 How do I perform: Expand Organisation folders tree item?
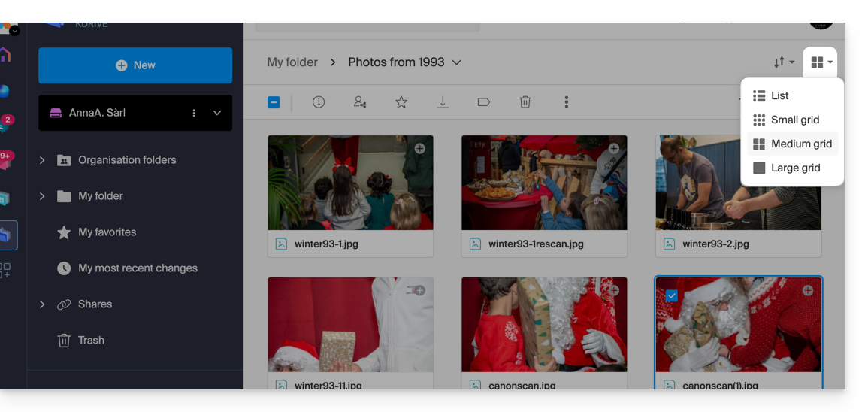click(x=42, y=160)
